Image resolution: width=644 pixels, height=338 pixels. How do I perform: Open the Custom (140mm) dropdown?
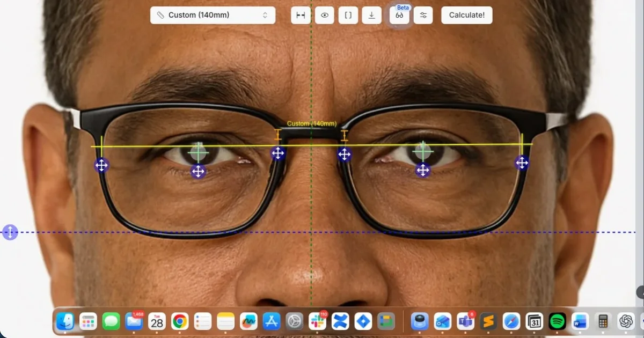[213, 15]
